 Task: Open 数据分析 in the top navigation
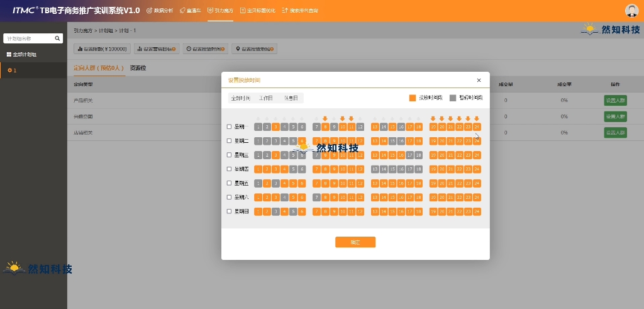coord(160,11)
